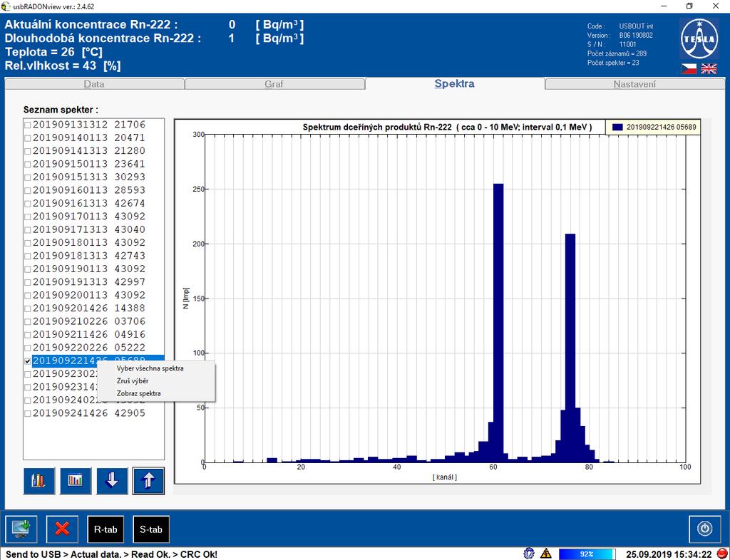
Task: Click the yellow electrical warning triangle icon
Action: point(546,554)
